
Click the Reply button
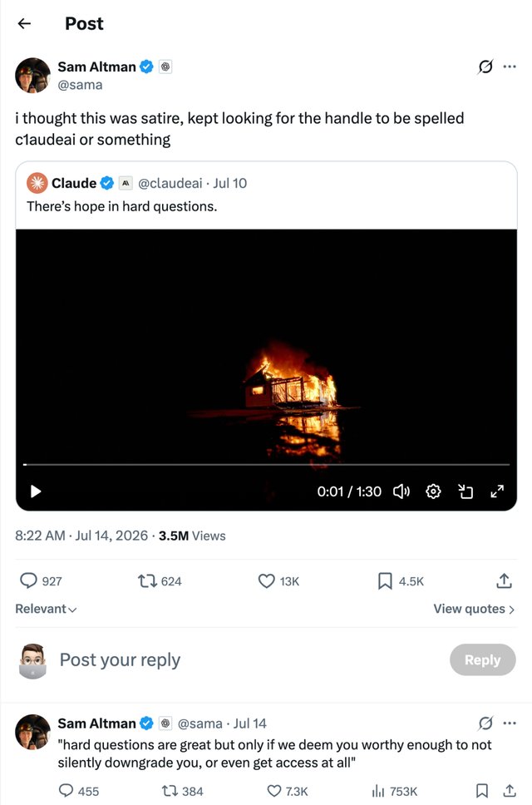(x=483, y=659)
